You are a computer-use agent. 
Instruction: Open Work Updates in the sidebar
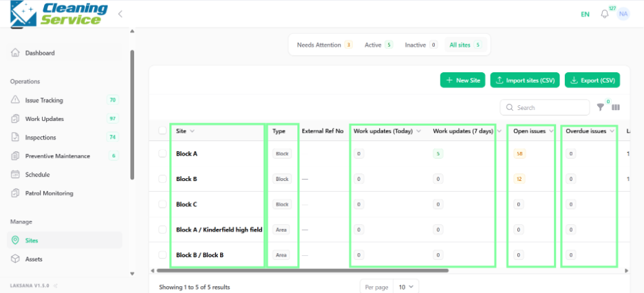65,118
